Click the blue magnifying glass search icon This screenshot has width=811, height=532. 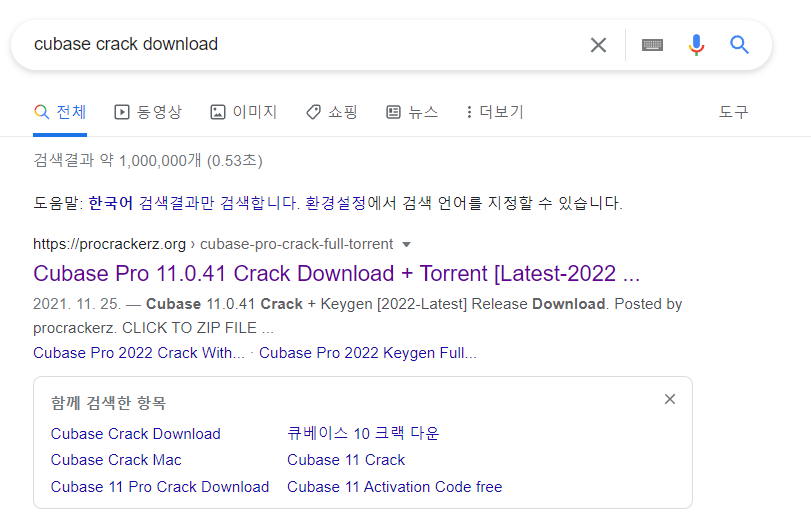[x=739, y=45]
